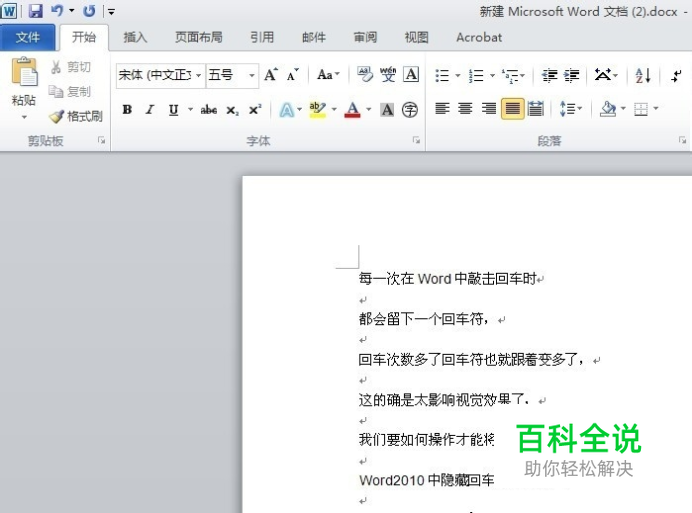Image resolution: width=692 pixels, height=513 pixels.
Task: Open the 文件 tab
Action: tap(28, 38)
